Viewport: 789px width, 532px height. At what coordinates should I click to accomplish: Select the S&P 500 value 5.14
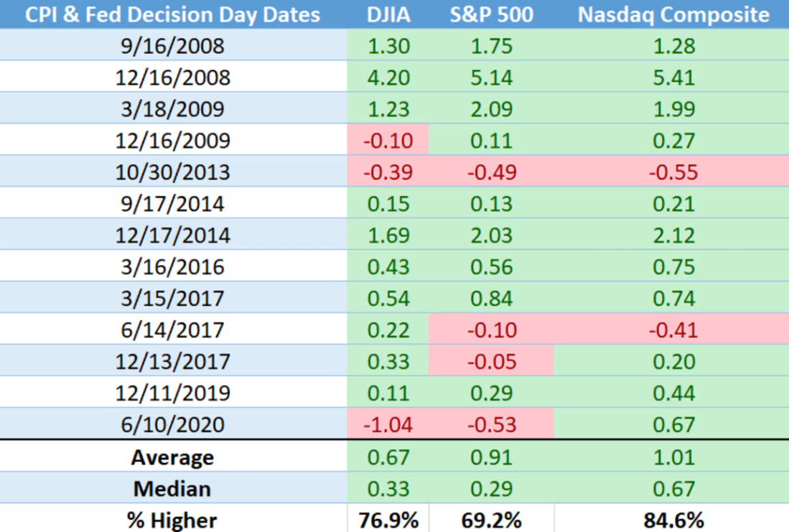491,78
